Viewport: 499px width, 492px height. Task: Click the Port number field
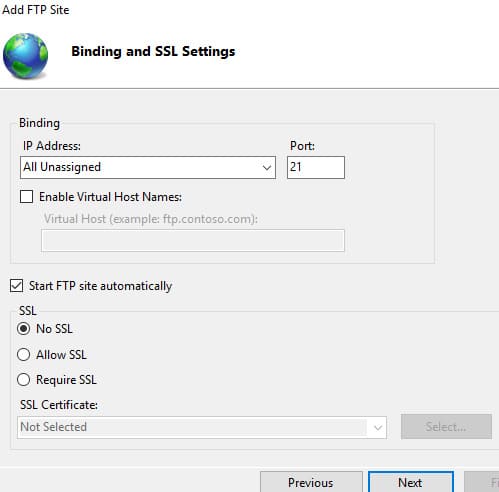point(316,167)
